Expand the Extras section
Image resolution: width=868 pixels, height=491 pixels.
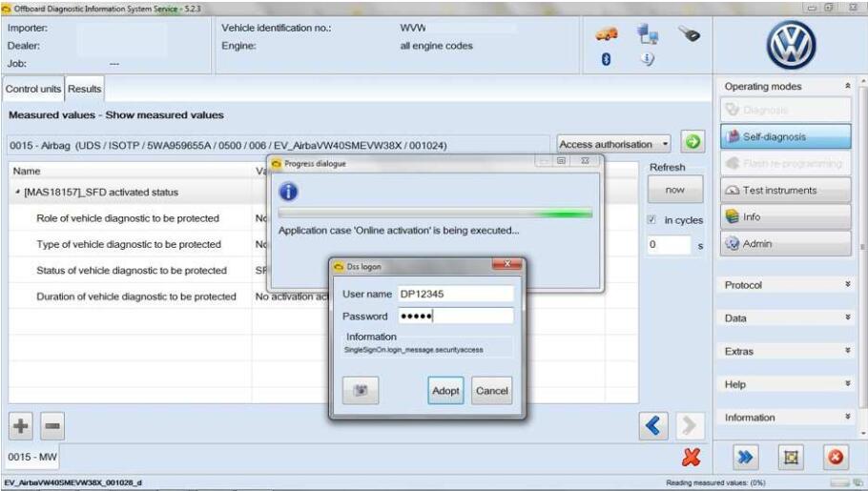click(848, 351)
